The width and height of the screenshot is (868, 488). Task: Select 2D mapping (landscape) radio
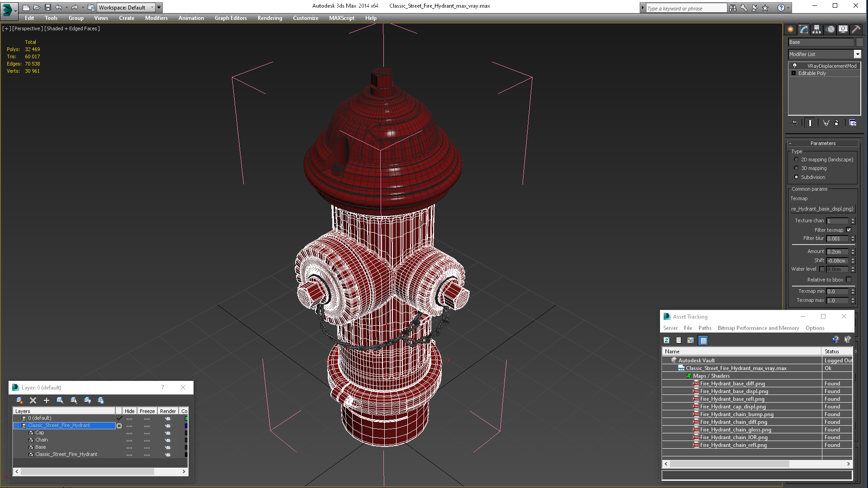(x=796, y=160)
